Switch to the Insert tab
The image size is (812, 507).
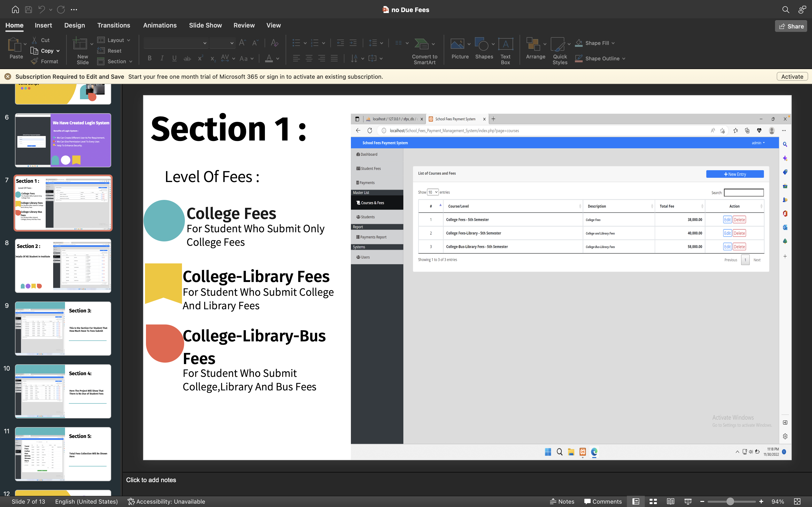[43, 25]
